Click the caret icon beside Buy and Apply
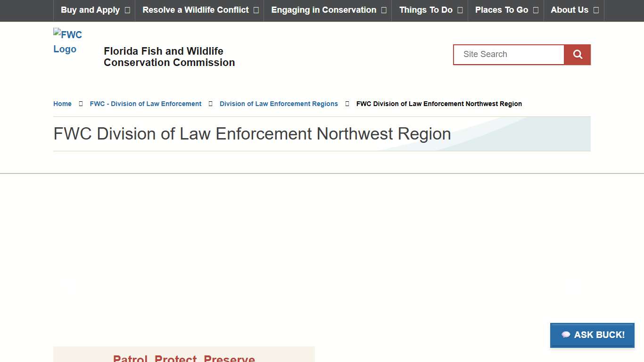This screenshot has width=644, height=362. 127,10
